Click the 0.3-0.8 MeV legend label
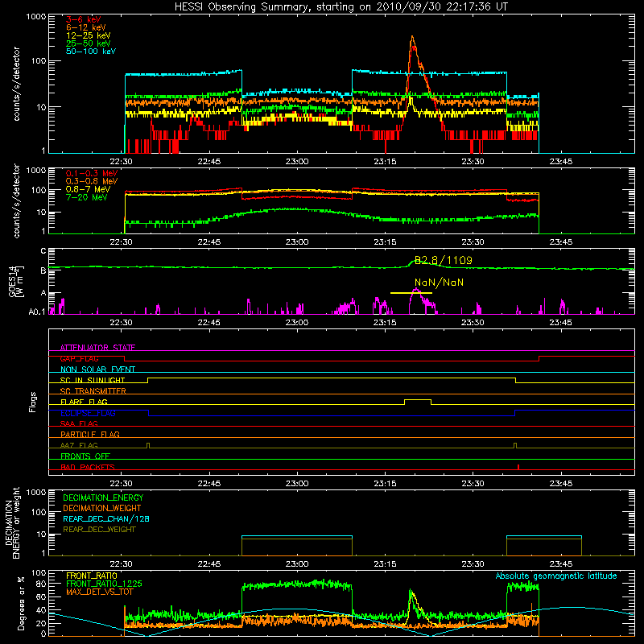This screenshot has width=644, height=644. point(92,181)
